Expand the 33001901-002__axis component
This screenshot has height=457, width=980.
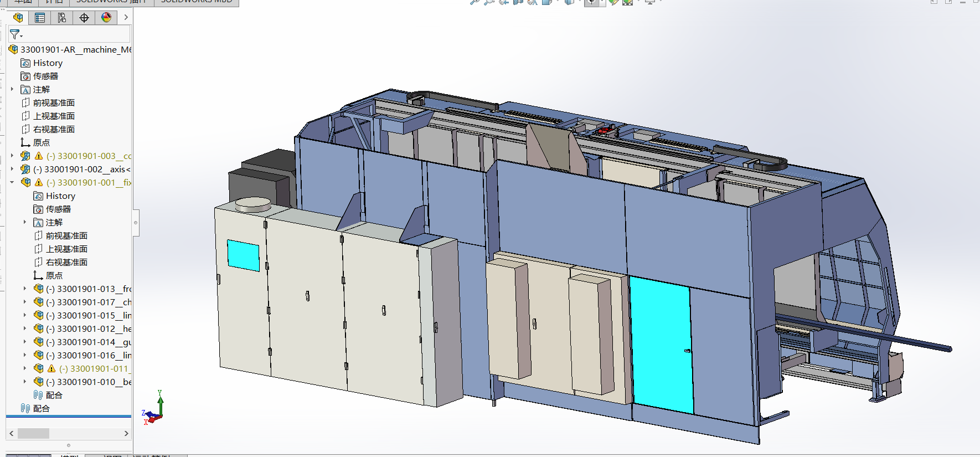[x=12, y=169]
